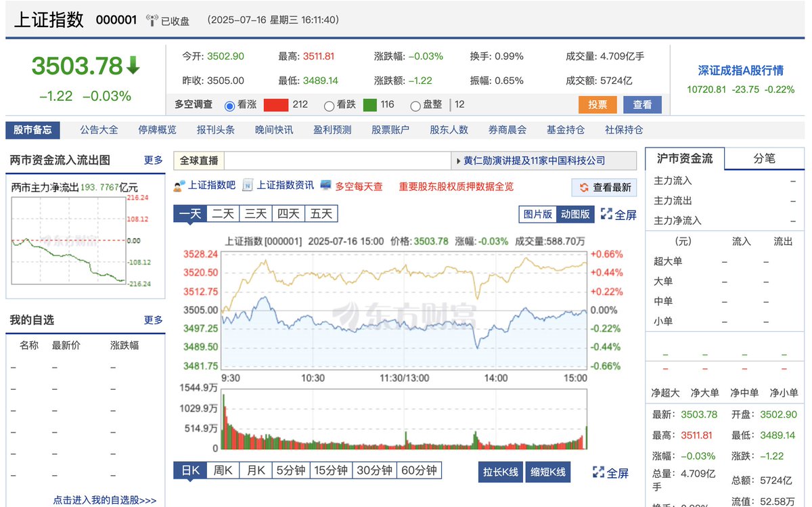Go to 股票账户
812x507 pixels.
tap(390, 130)
